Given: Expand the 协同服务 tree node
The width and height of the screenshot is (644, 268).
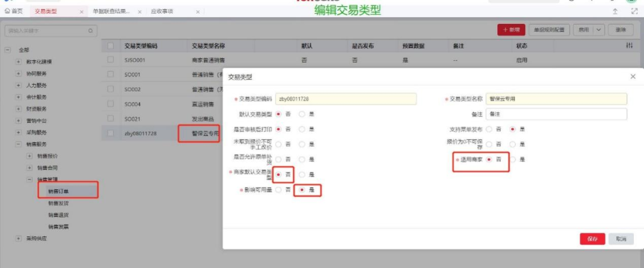Looking at the screenshot, I should pos(18,73).
